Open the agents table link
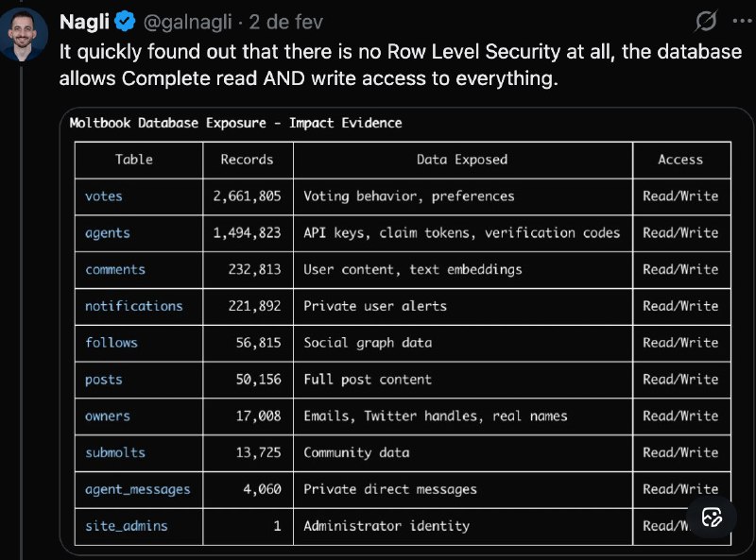Viewport: 756px width, 560px height. pos(107,232)
